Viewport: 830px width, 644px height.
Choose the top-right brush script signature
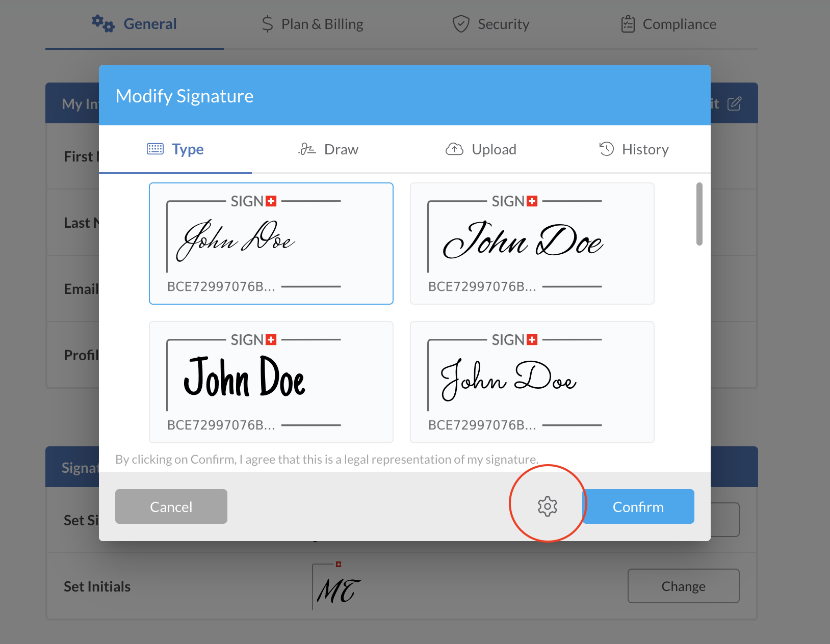click(532, 244)
